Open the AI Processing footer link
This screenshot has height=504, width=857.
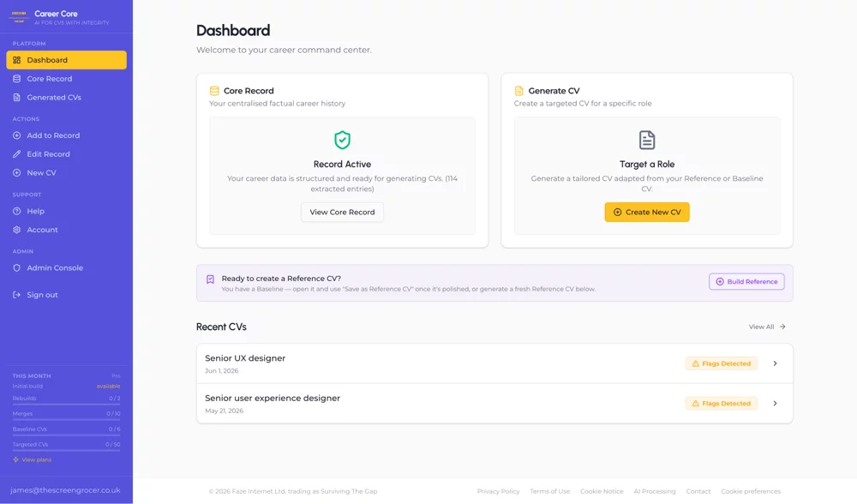(x=655, y=491)
